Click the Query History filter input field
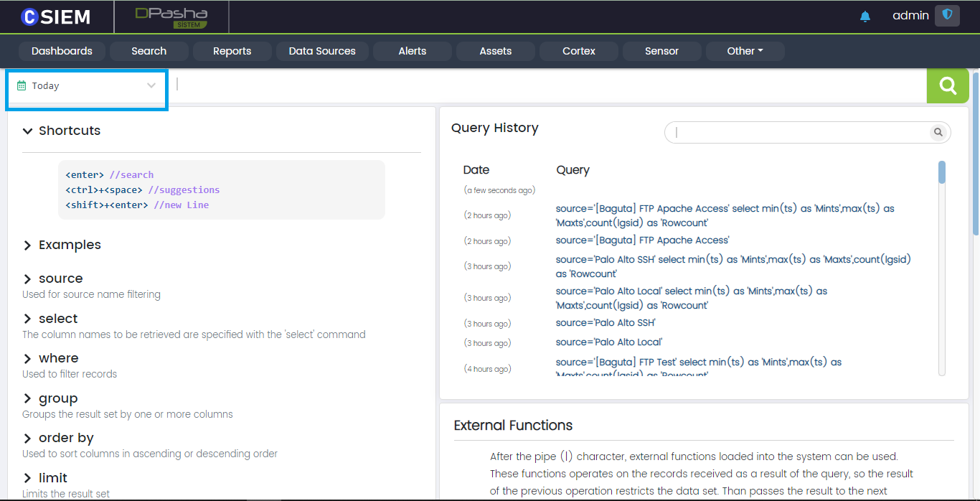The width and height of the screenshot is (980, 501). tap(800, 132)
